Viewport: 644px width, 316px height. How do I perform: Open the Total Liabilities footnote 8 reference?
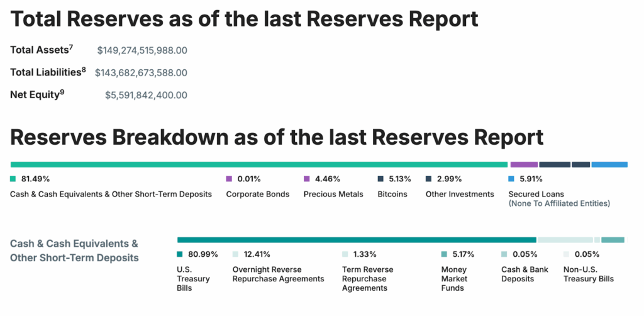pyautogui.click(x=84, y=69)
